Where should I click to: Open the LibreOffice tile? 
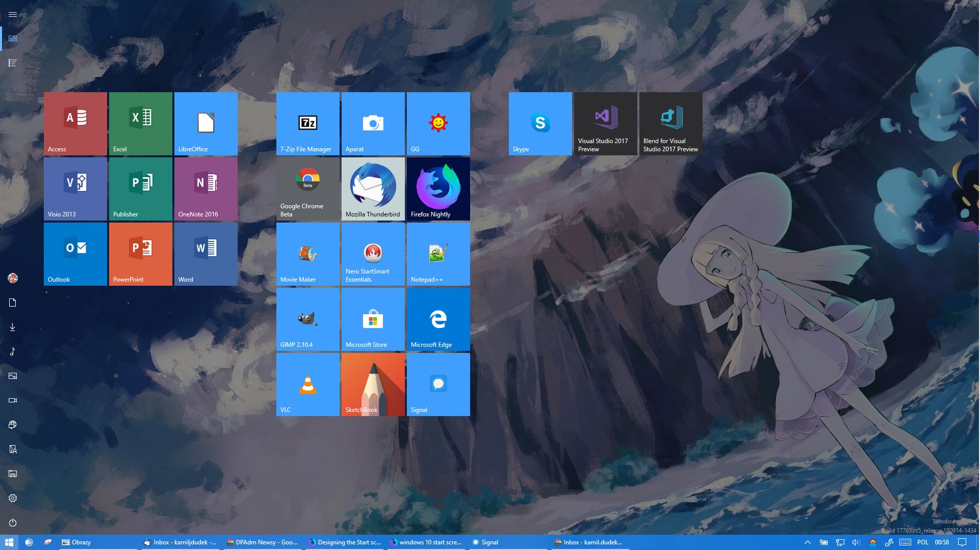point(206,124)
